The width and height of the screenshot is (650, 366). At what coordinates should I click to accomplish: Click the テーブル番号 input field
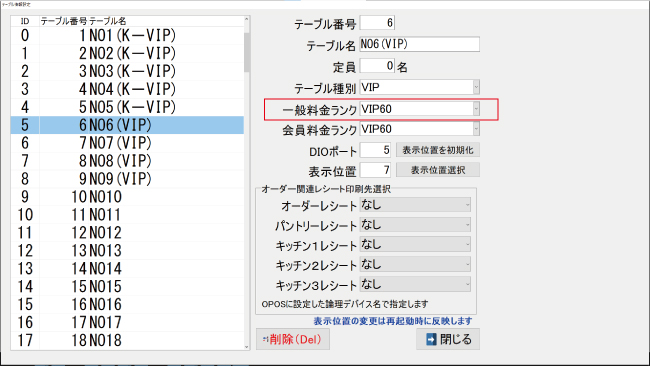(377, 23)
